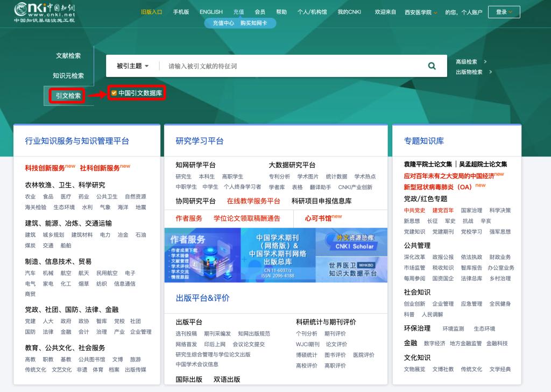Open the 知网研学平台 link

(x=196, y=165)
